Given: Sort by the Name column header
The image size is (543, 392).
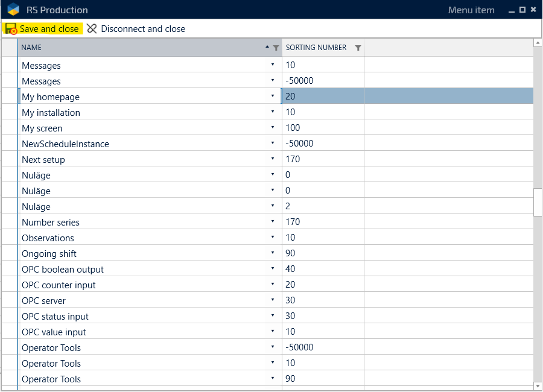Looking at the screenshot, I should 139,48.
